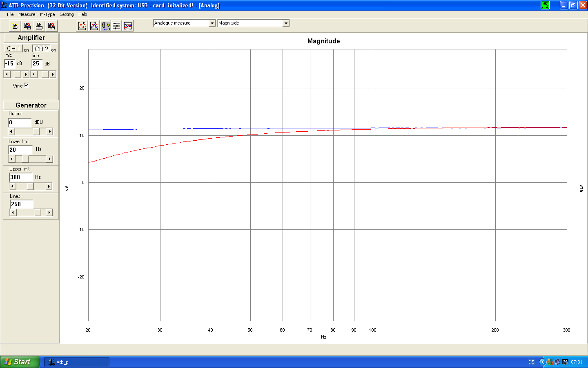Click the Magnitude chart title
Screen dimensions: 588x368
[x=323, y=41]
